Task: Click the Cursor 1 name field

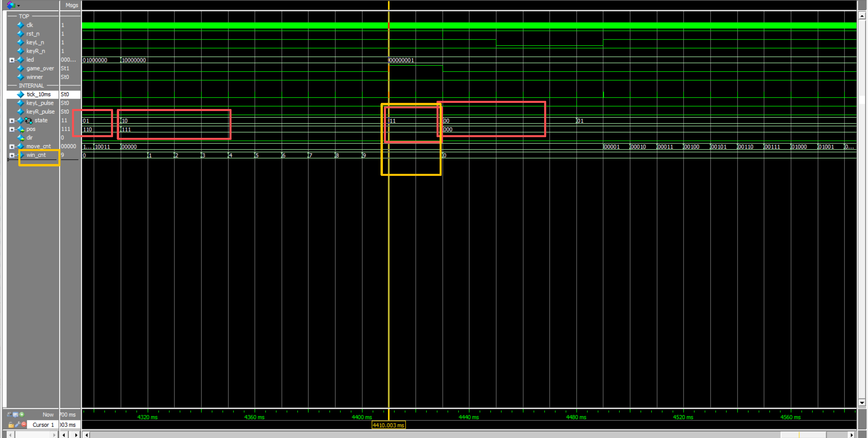Action: [43, 425]
